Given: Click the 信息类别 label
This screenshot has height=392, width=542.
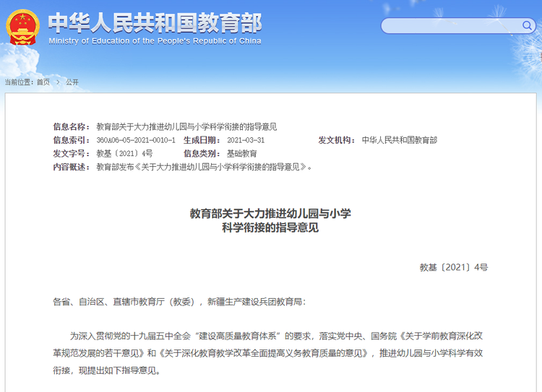Looking at the screenshot, I should 202,154.
